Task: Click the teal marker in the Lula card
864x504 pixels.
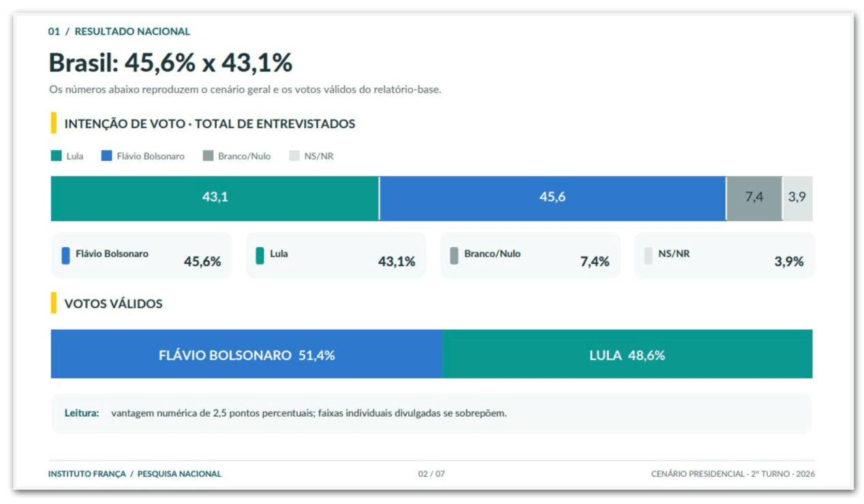Action: (260, 255)
